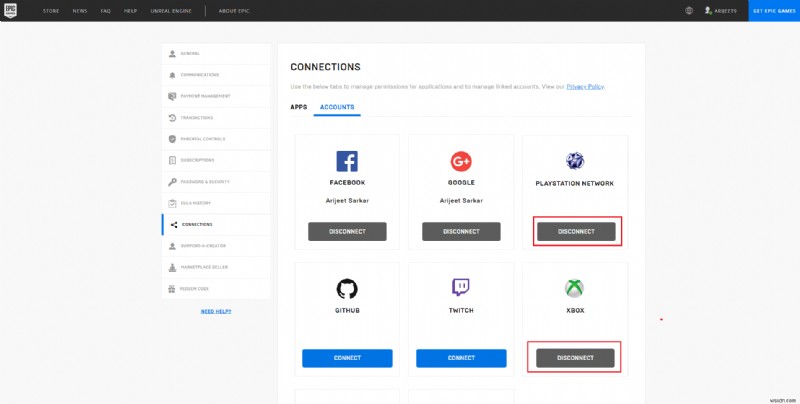Click the GOOGLE card title text
Viewport: 800px width, 404px height.
(461, 183)
